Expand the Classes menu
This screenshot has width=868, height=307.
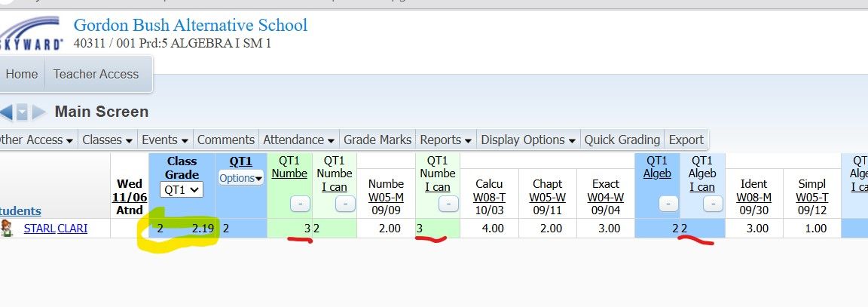[108, 140]
